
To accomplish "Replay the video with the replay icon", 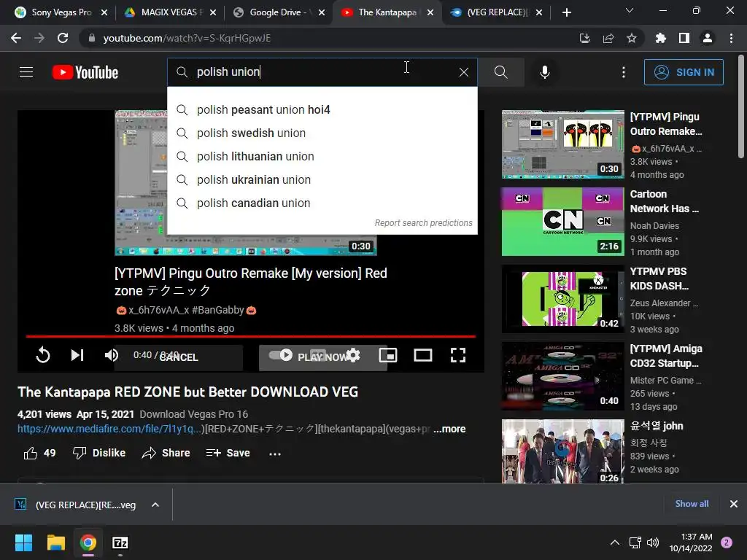I will [x=43, y=355].
